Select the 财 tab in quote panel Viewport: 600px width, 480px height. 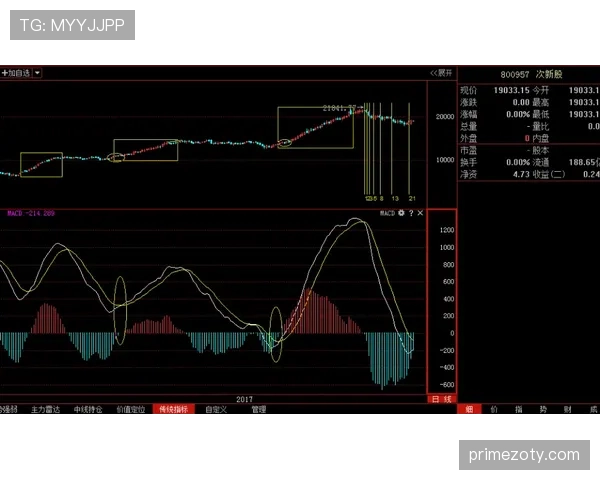coord(568,409)
